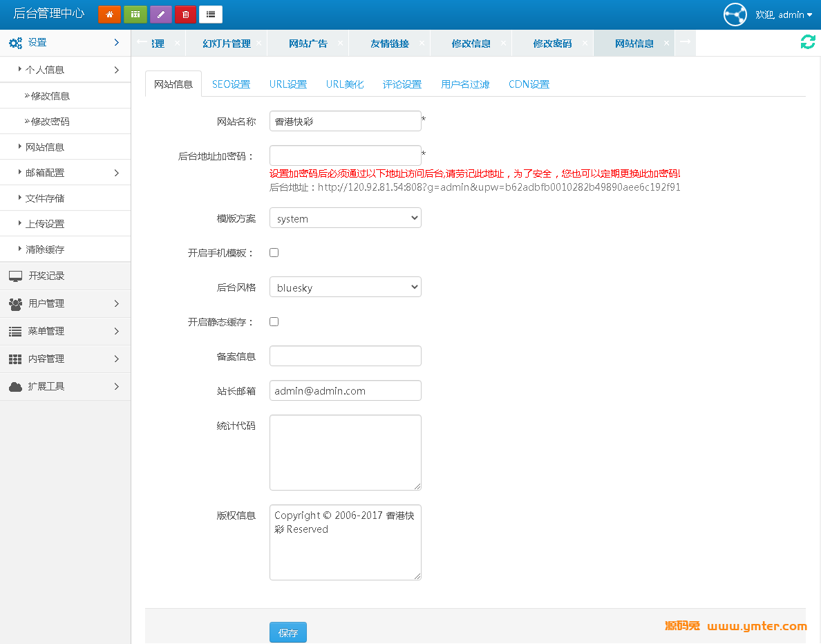Switch to the SEO设置 tab
The width and height of the screenshot is (821, 644).
tap(231, 84)
